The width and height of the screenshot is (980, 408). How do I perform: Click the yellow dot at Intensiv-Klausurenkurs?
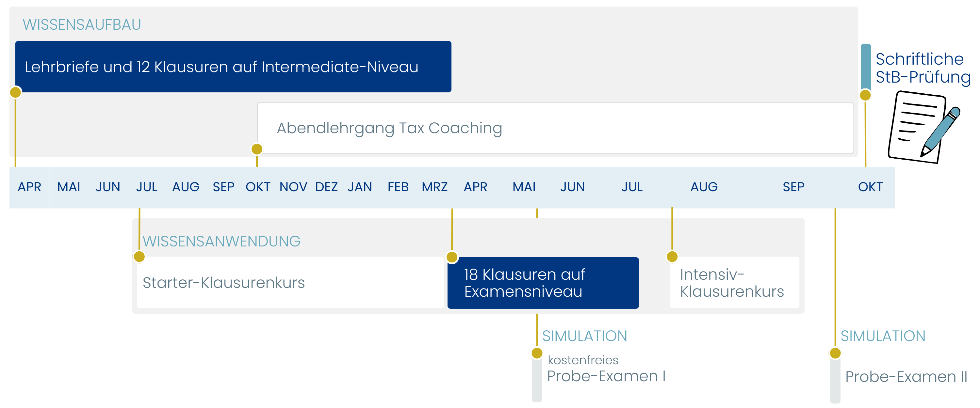(x=672, y=257)
